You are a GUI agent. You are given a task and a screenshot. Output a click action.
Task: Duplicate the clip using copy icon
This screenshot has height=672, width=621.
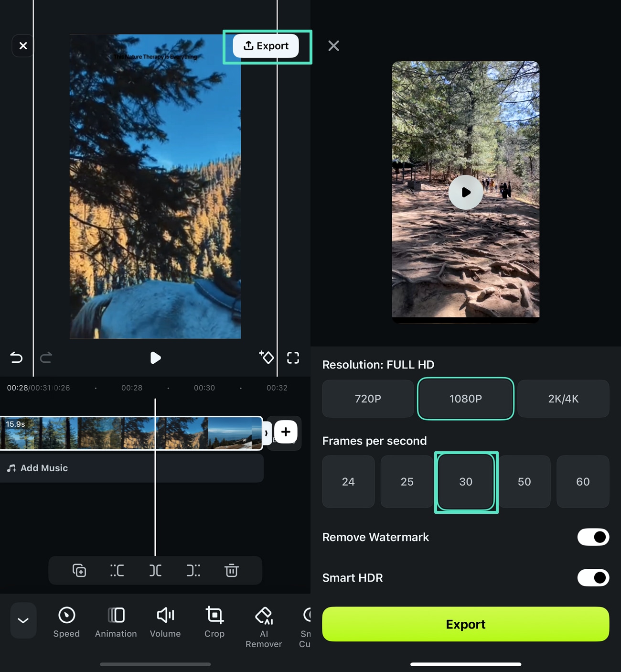tap(79, 570)
